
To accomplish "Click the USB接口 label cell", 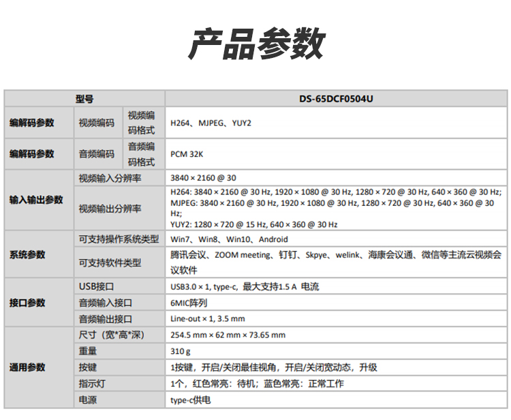I will click(119, 286).
